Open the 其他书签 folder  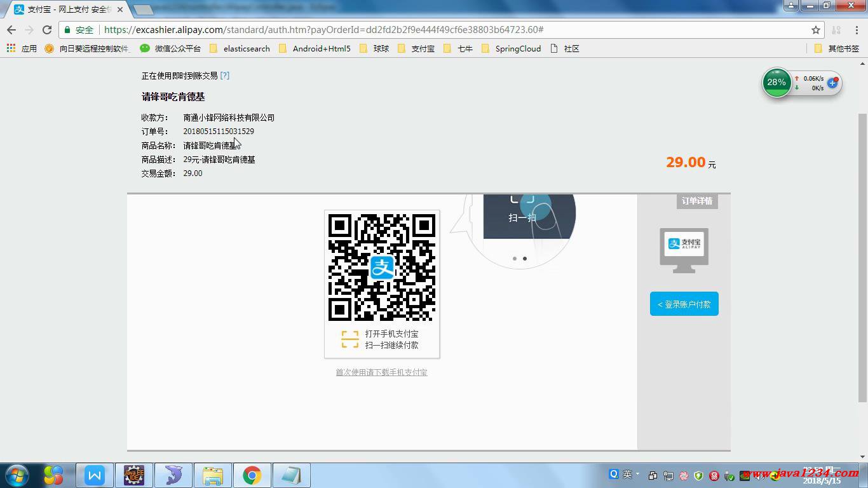click(x=837, y=48)
